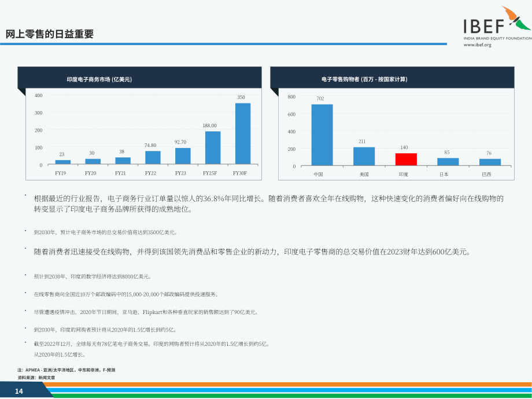Select the FY22 bar in e-commerce chart

click(x=153, y=158)
